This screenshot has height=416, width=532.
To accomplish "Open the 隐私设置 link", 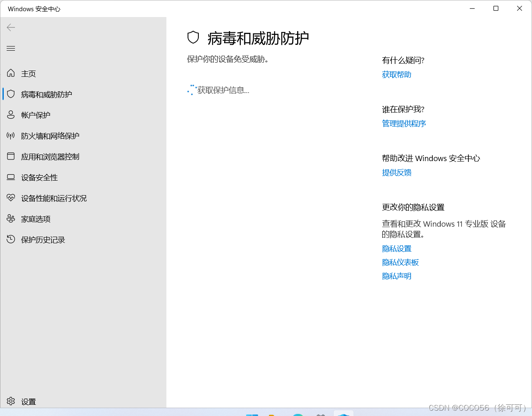I will [x=397, y=249].
